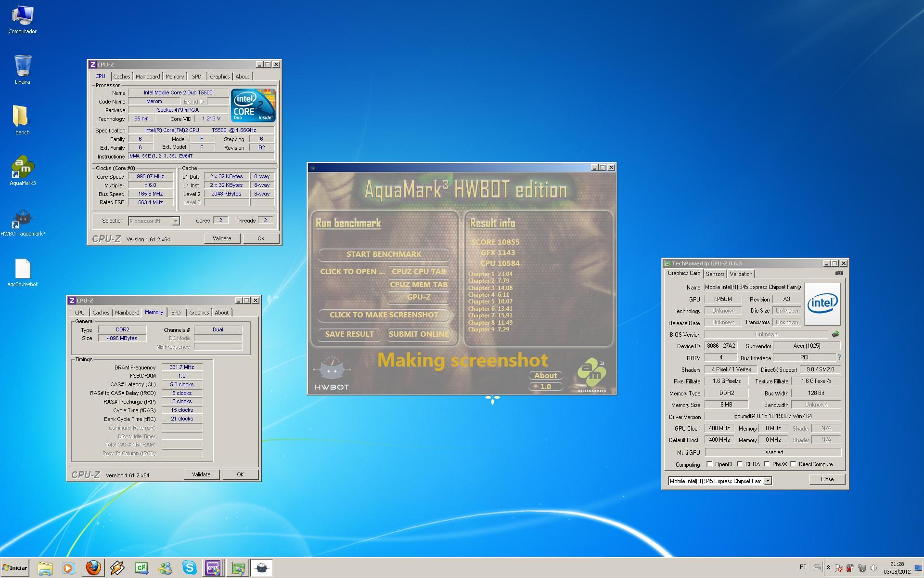Click the network tray icon

(862, 568)
